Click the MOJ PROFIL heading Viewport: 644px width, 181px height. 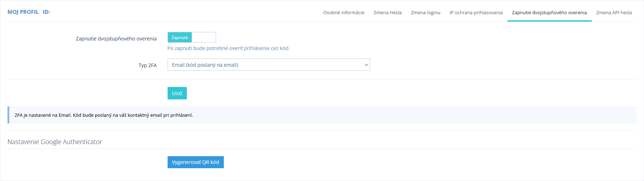coord(23,12)
